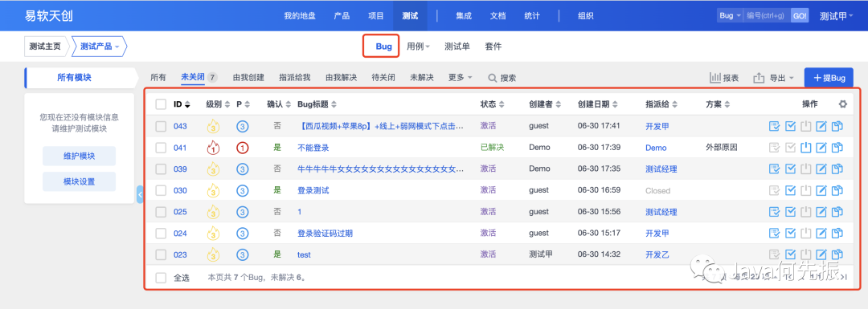Click the 搜索 search toggle
The image size is (868, 309).
502,78
